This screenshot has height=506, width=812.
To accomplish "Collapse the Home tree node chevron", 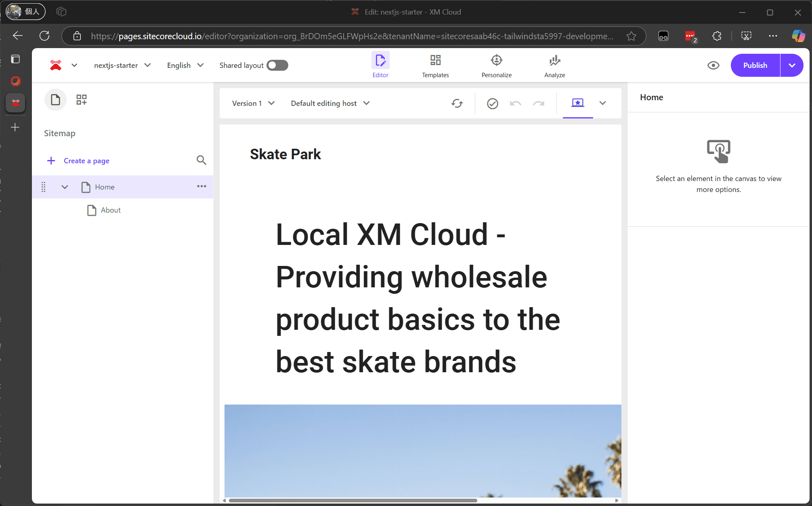I will tap(65, 187).
